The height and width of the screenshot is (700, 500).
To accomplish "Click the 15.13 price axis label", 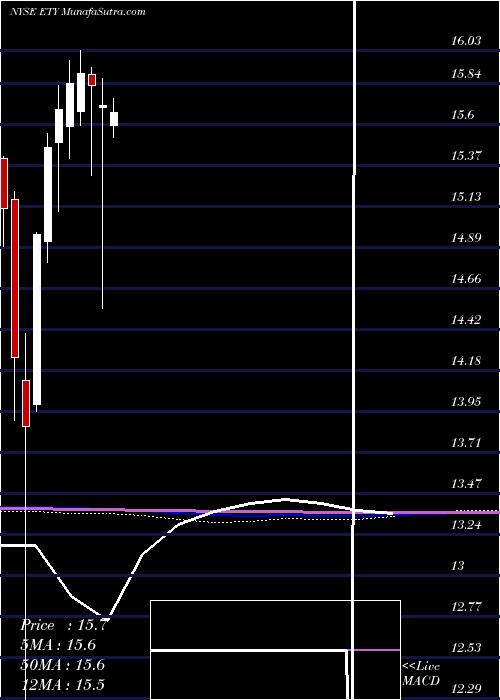I will [x=466, y=197].
